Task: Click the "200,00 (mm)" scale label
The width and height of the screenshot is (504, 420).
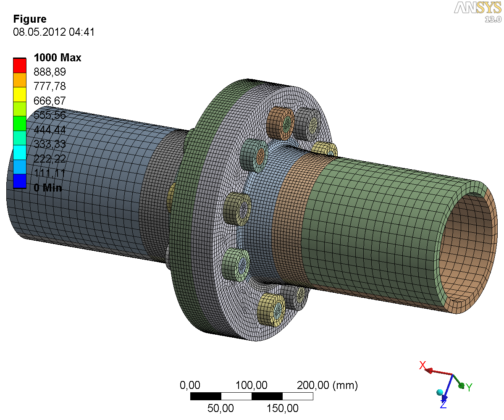Action: coord(327,385)
